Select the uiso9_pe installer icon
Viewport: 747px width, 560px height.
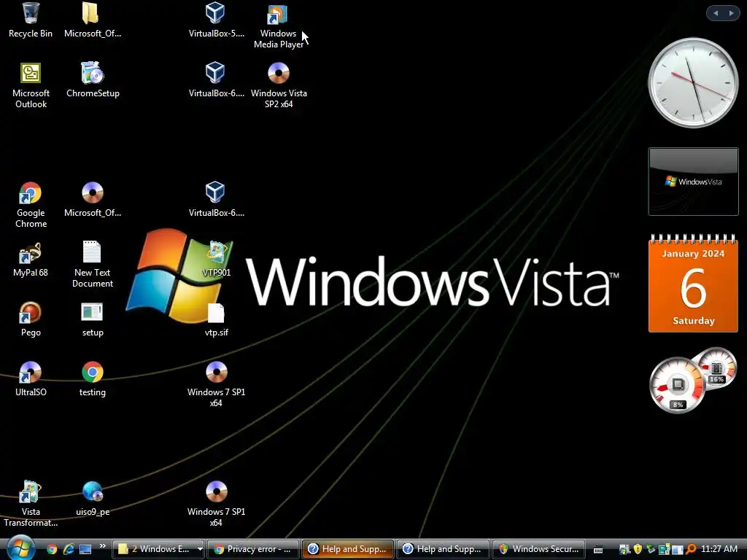click(93, 499)
